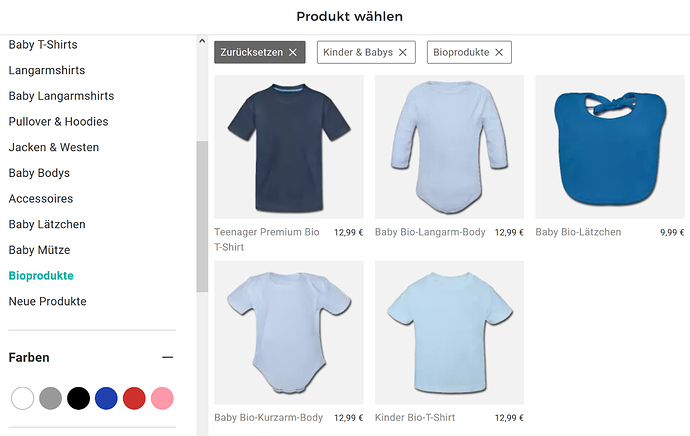690x436 pixels.
Task: Open the Neue Produkte category
Action: click(47, 301)
